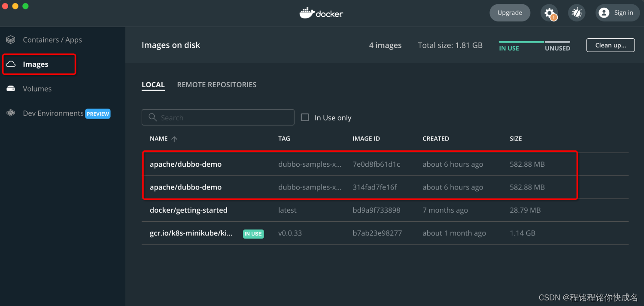The height and width of the screenshot is (306, 644).
Task: Focus the Search images input field
Action: click(218, 117)
